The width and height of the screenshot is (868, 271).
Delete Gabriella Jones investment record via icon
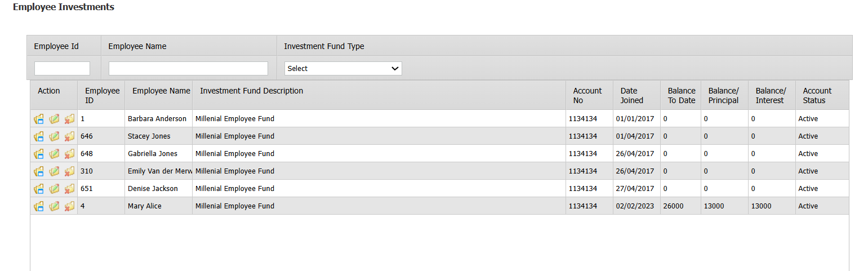click(x=69, y=154)
